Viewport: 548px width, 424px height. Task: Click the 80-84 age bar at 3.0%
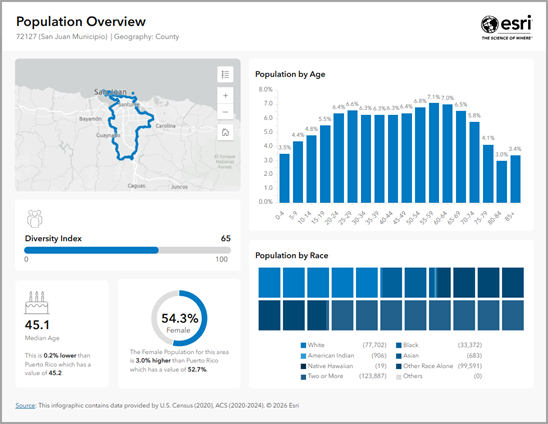coord(502,182)
